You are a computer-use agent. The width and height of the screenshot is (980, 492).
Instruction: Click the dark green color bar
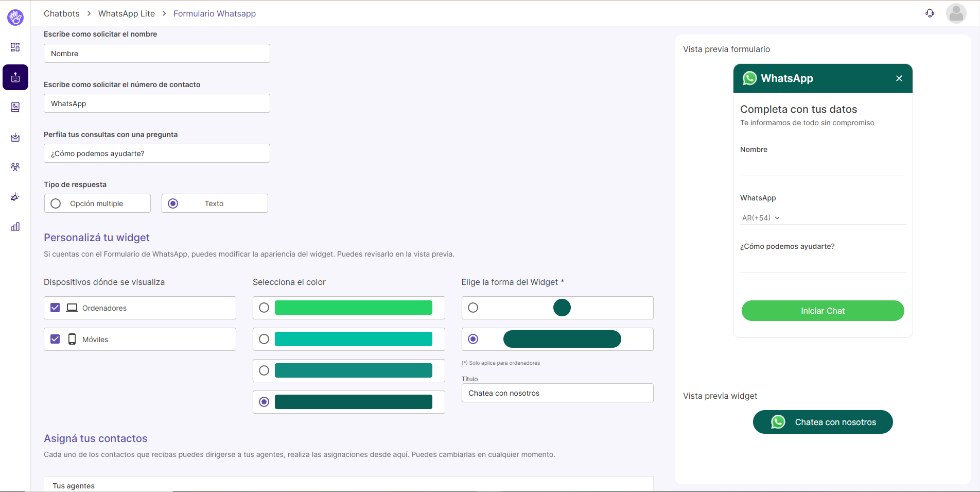(354, 402)
